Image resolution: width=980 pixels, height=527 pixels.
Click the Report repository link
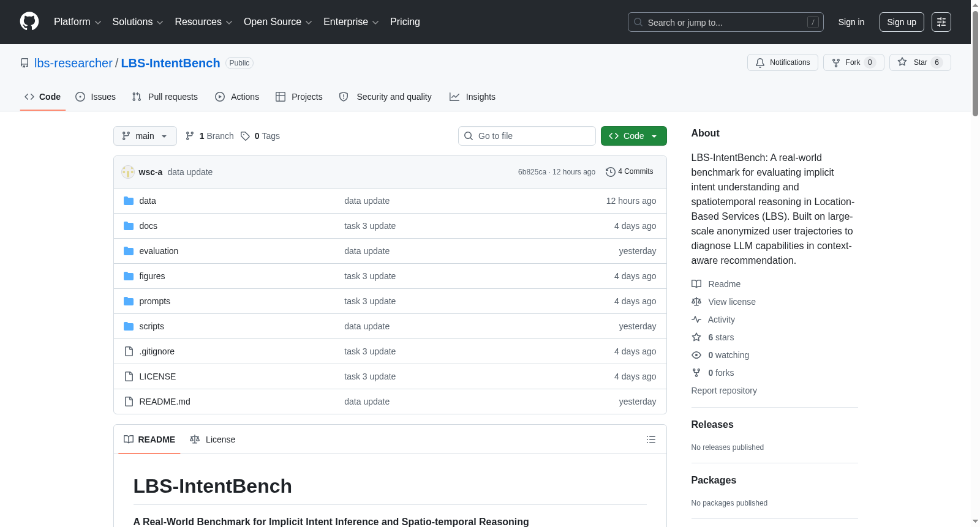coord(724,391)
